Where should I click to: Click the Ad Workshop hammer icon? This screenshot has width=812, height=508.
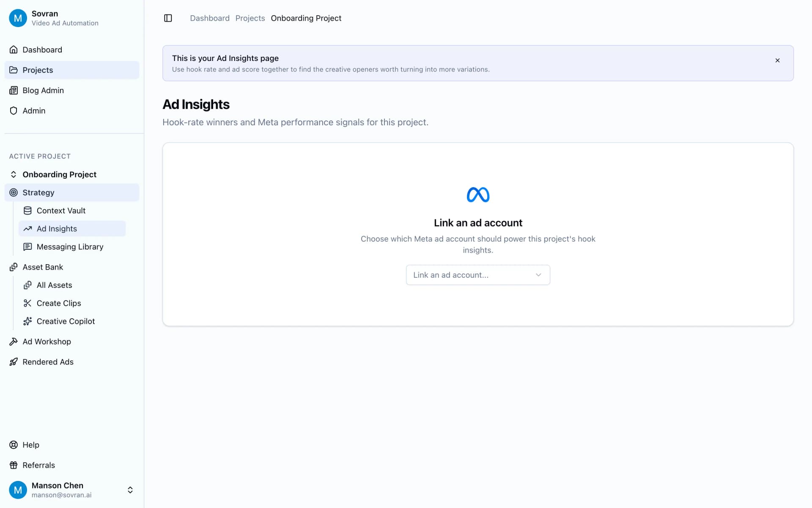[14, 342]
